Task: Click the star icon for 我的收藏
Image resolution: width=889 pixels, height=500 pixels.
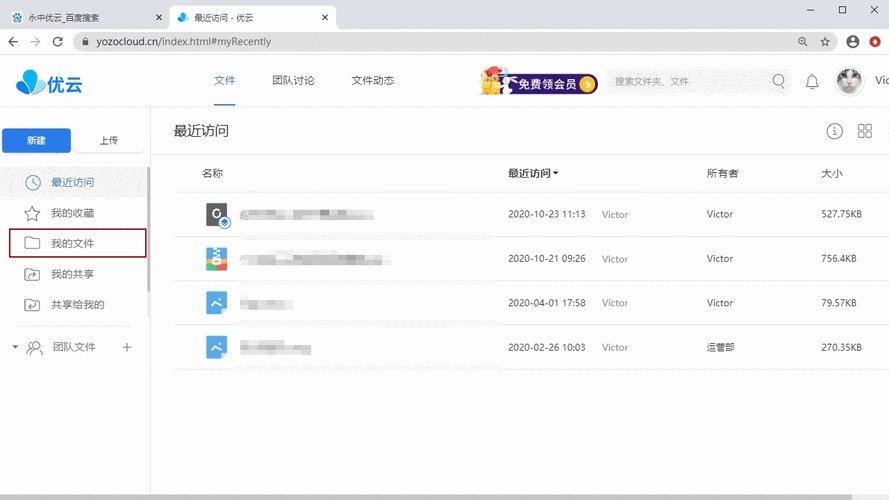Action: [32, 213]
